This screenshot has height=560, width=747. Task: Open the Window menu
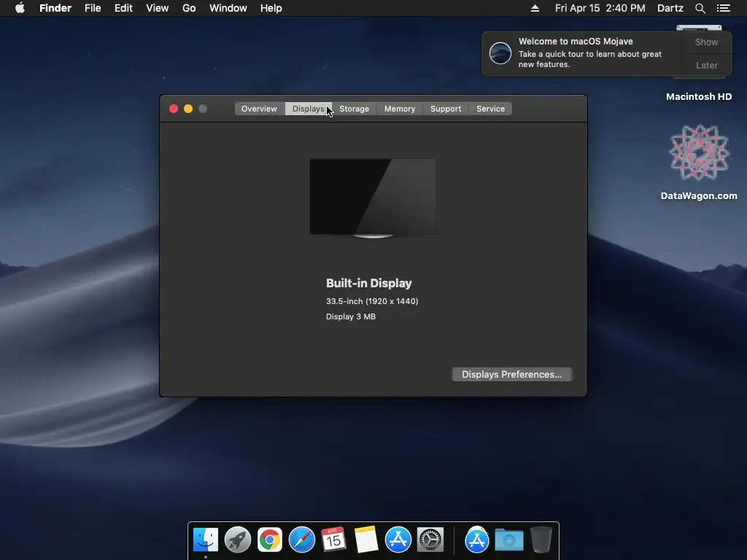point(228,8)
